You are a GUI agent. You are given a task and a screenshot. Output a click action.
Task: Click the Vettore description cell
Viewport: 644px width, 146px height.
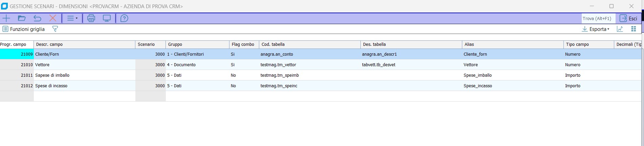(x=84, y=65)
